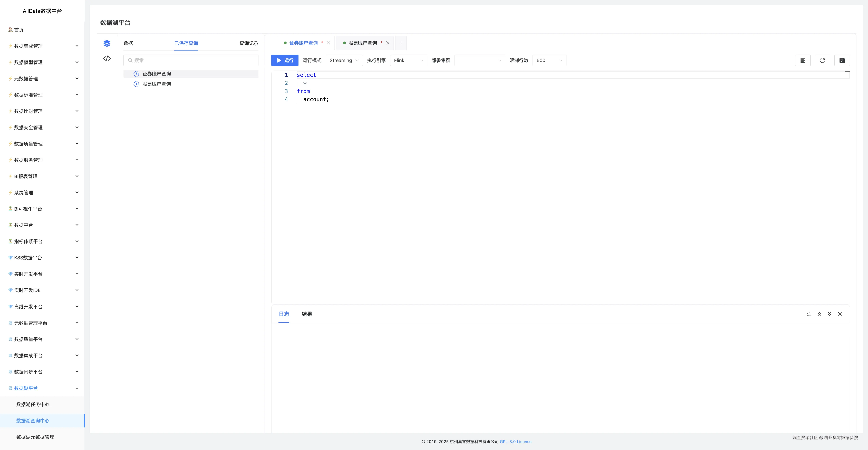
Task: Click the refresh icon in toolbar
Action: click(822, 60)
